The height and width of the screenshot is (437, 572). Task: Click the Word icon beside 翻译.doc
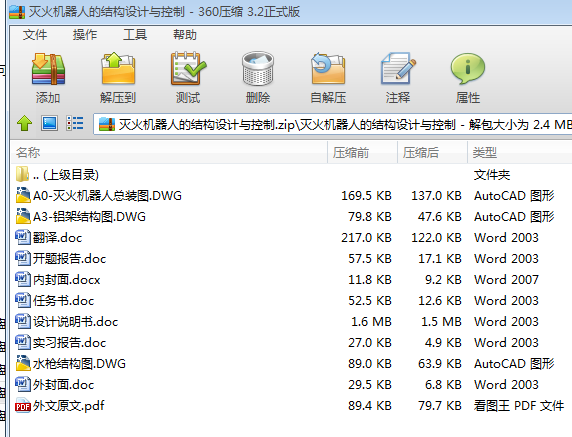pos(23,237)
